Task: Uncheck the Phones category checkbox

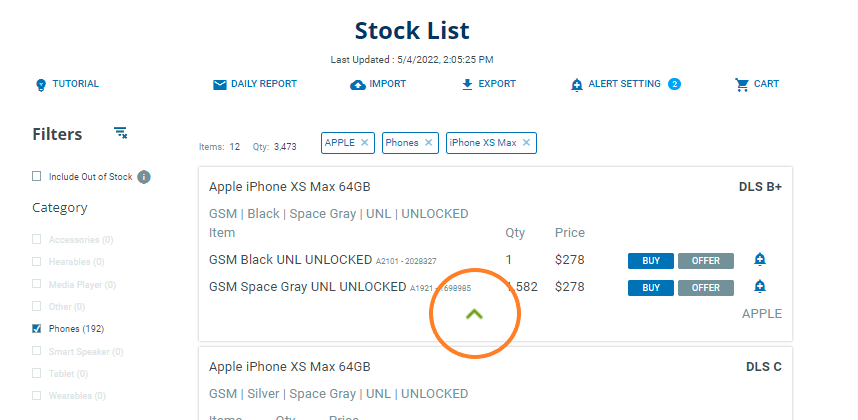Action: point(37,328)
